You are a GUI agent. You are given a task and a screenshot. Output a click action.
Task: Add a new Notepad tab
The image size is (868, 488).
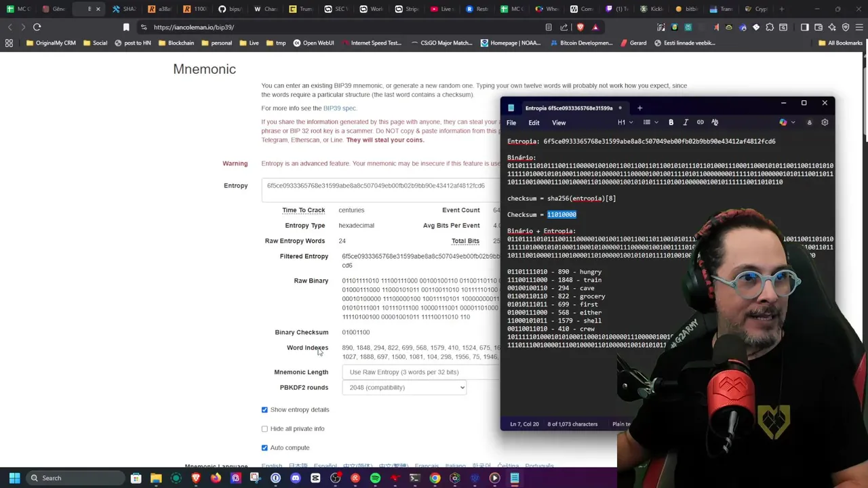point(639,108)
